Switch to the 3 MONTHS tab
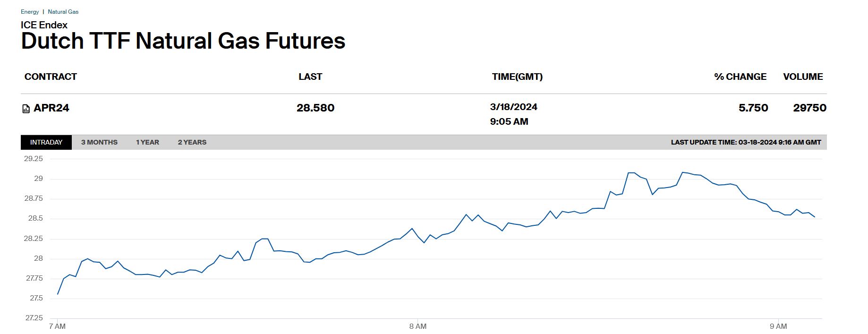This screenshot has width=868, height=334. point(99,142)
